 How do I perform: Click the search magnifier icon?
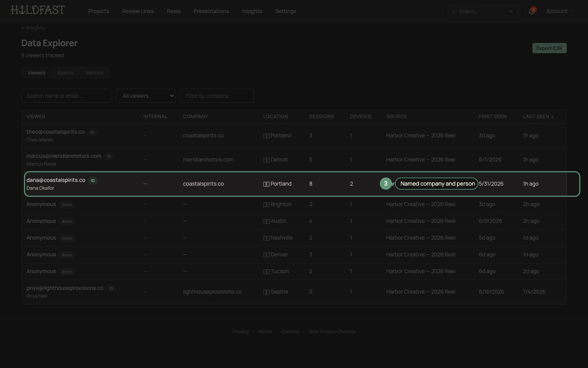[x=454, y=12]
